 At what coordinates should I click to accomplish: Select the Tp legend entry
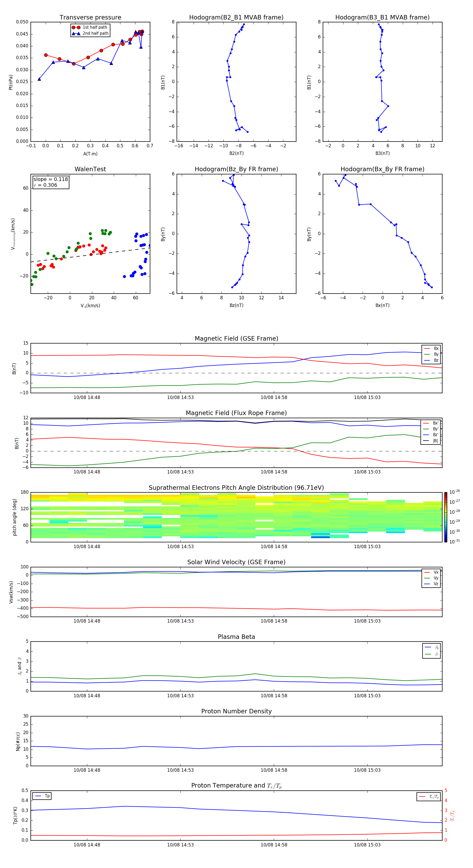click(42, 796)
